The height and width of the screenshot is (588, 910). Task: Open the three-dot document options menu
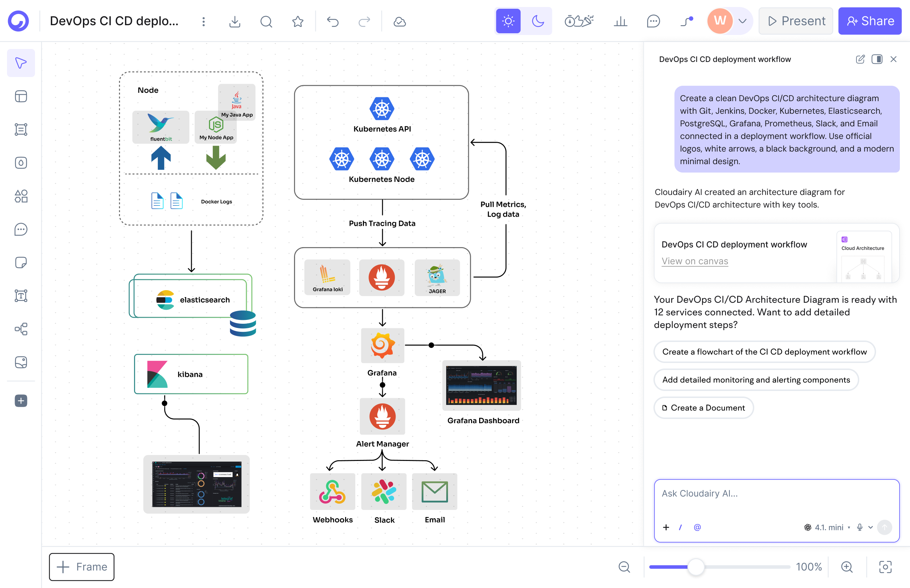pyautogui.click(x=203, y=21)
